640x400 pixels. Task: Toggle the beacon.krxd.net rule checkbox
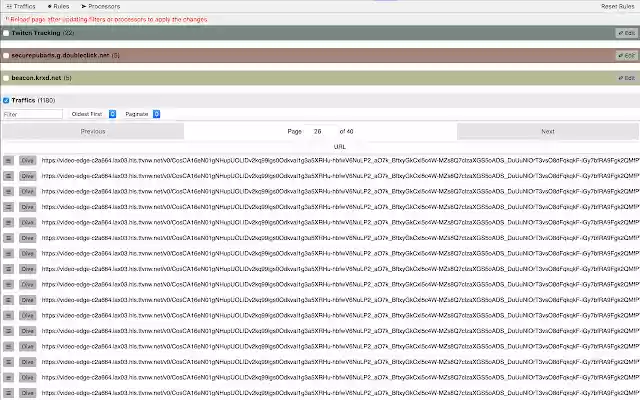6,78
